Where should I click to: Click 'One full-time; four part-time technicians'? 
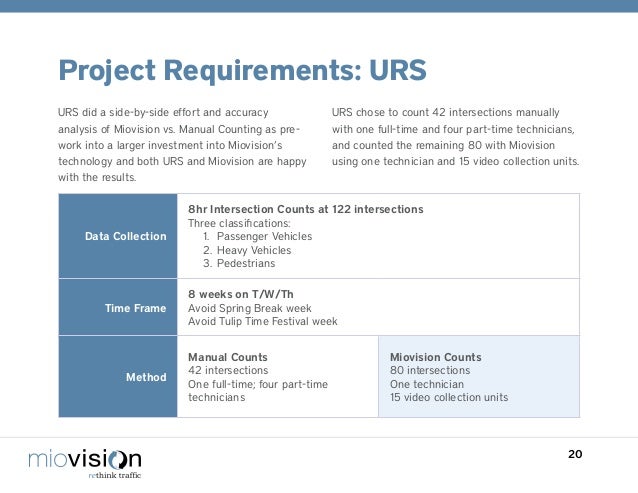point(258,390)
